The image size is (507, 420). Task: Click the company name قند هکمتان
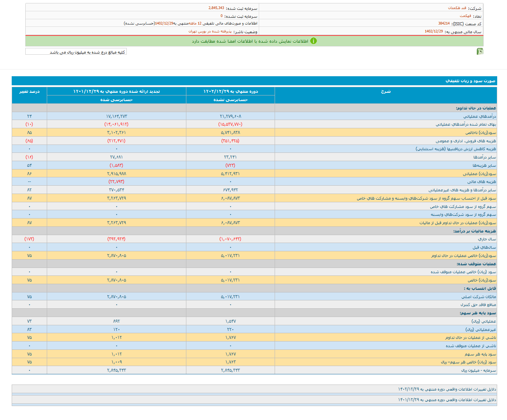pos(457,8)
